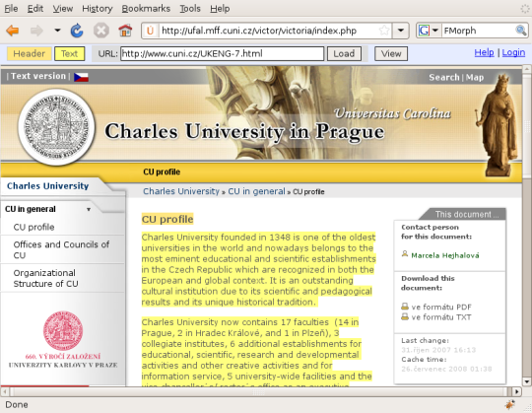This screenshot has width=532, height=413.
Task: Click the View button beside Load
Action: click(x=391, y=53)
